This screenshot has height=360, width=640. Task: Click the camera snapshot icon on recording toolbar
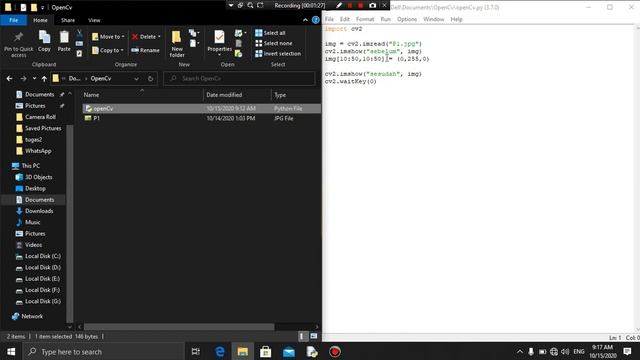(372, 5)
